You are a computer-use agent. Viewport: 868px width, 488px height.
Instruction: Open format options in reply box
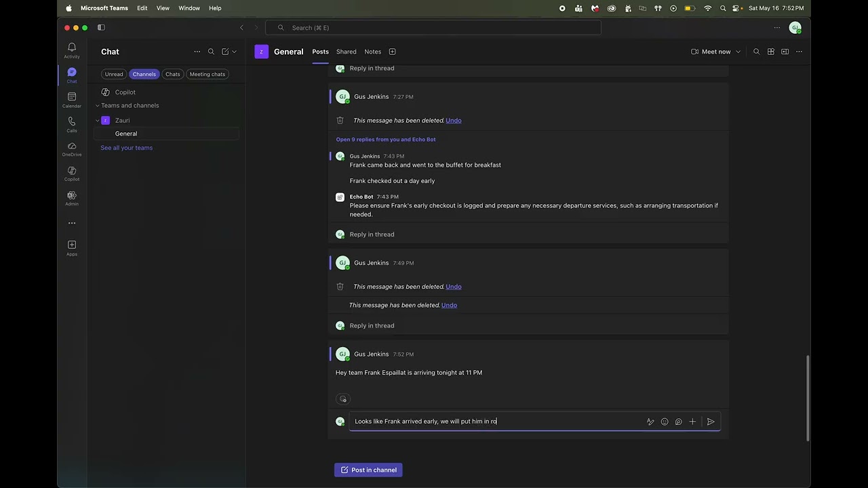650,422
